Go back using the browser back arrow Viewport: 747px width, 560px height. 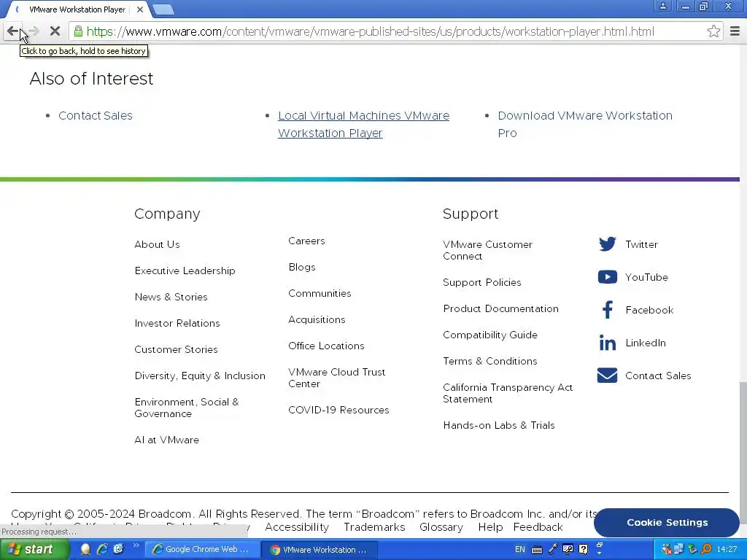13,31
